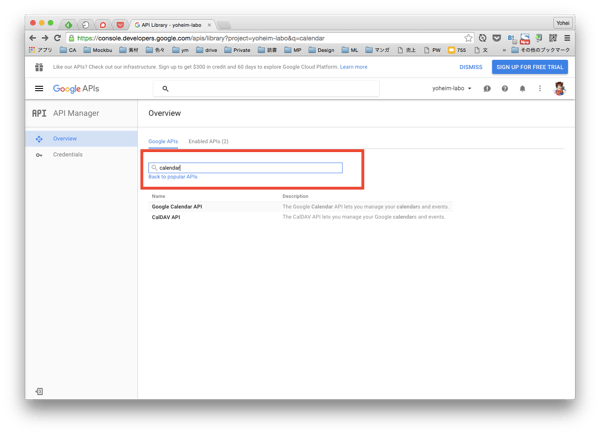Click the Google Calendar API description text
600x435 pixels.
click(x=365, y=207)
